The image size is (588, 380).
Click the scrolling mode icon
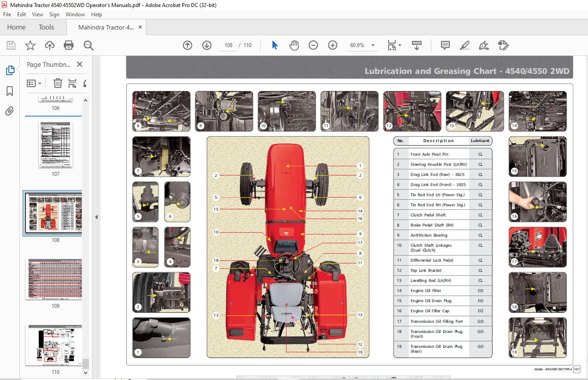pos(417,45)
